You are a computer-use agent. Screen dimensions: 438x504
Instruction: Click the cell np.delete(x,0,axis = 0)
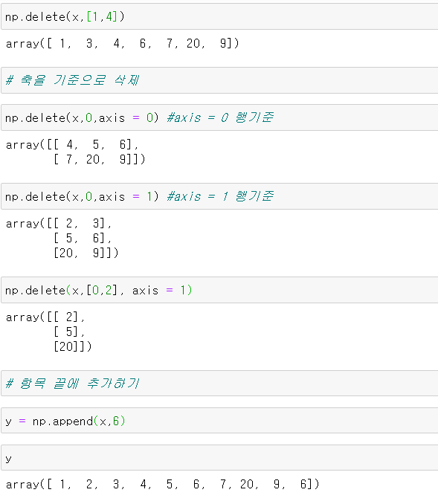pyautogui.click(x=219, y=117)
